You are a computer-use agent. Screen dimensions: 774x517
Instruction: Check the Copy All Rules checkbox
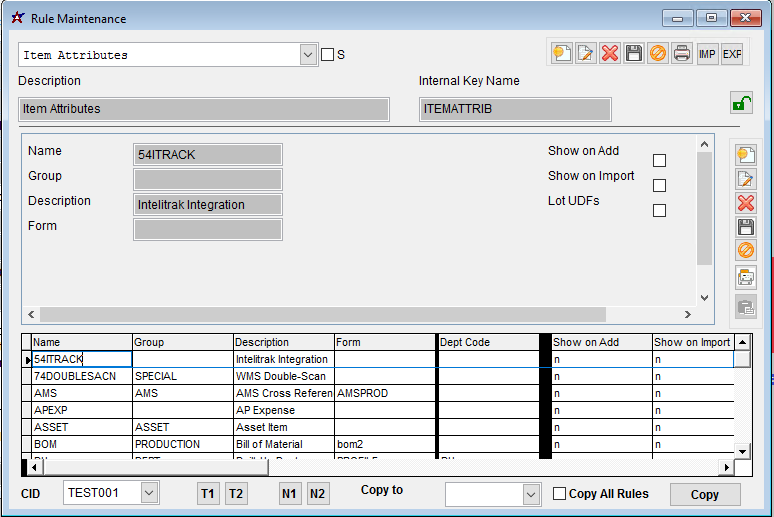click(560, 494)
